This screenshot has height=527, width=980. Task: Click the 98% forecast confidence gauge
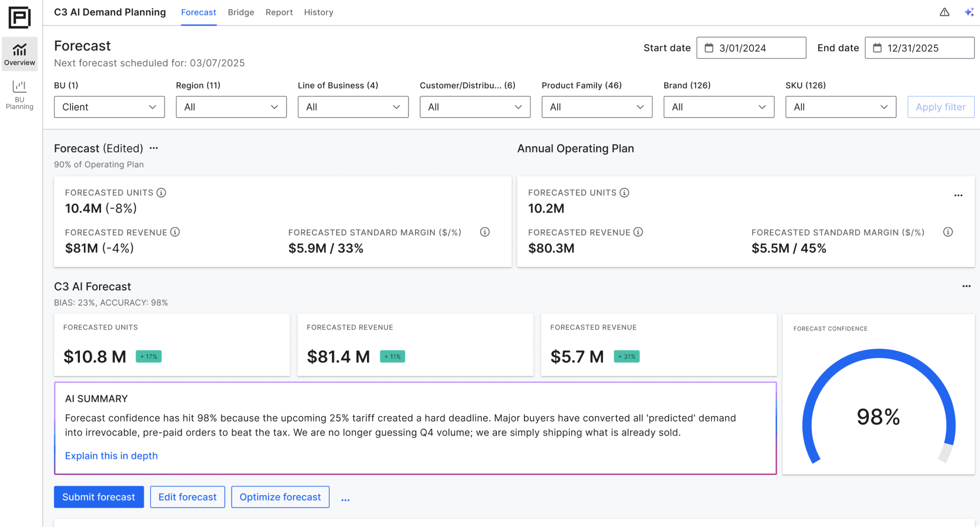879,406
